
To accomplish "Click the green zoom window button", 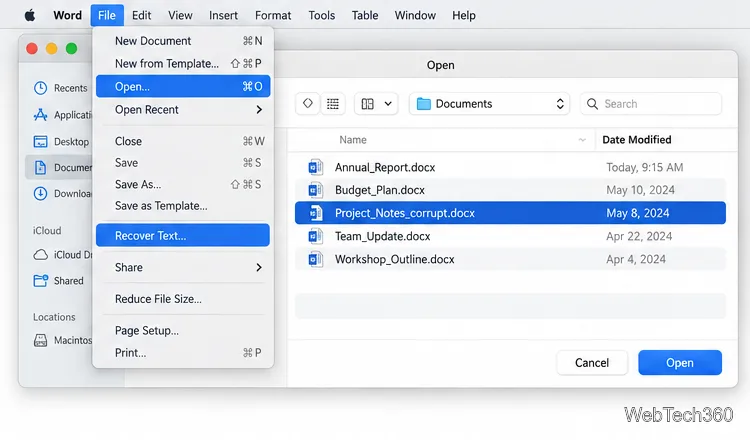I will [71, 48].
